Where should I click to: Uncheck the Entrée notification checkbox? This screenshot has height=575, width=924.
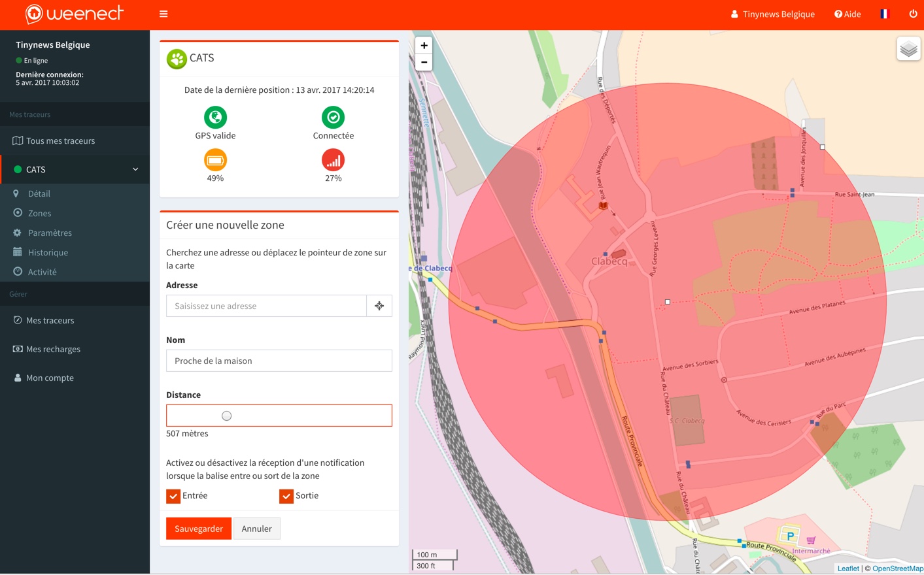tap(173, 496)
